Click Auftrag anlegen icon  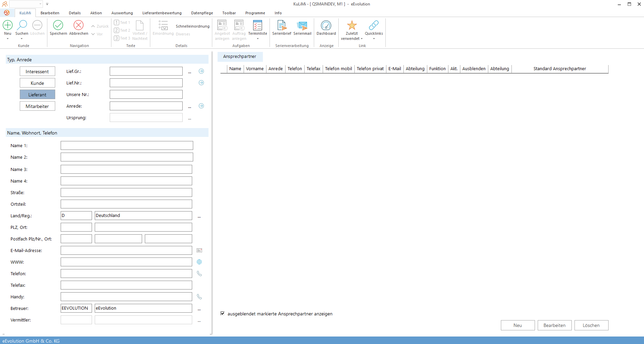(239, 26)
